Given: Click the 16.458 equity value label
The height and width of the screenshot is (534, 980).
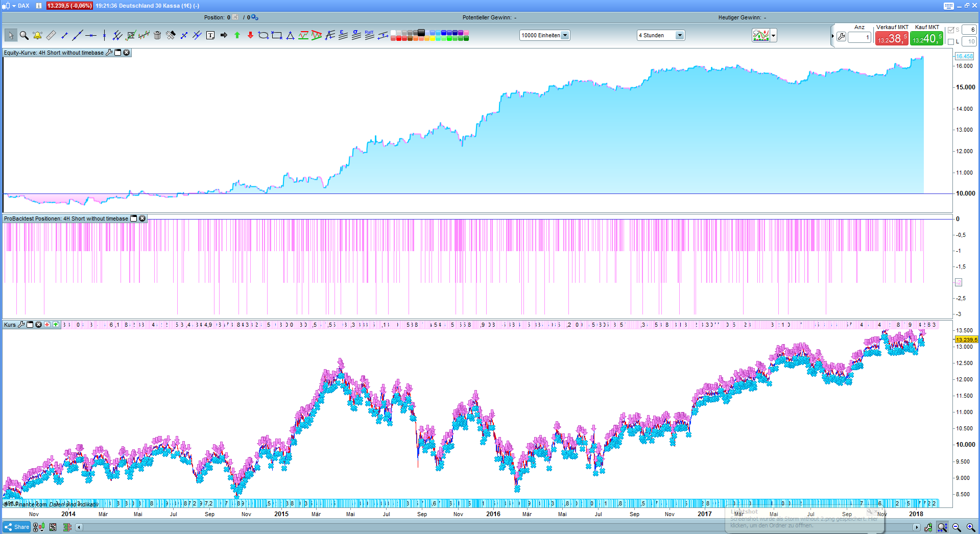Looking at the screenshot, I should (964, 56).
